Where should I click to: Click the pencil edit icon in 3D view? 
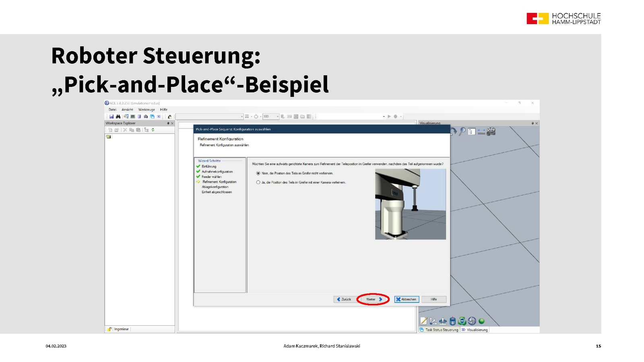[423, 321]
